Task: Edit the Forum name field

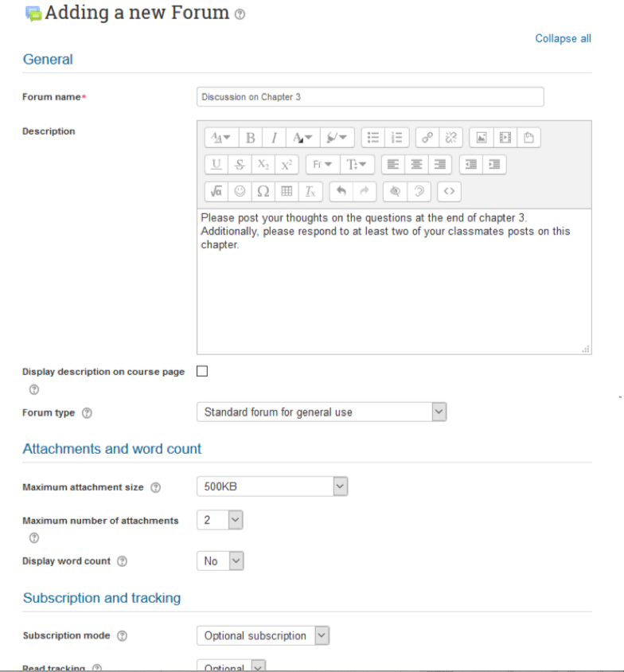Action: coord(370,96)
